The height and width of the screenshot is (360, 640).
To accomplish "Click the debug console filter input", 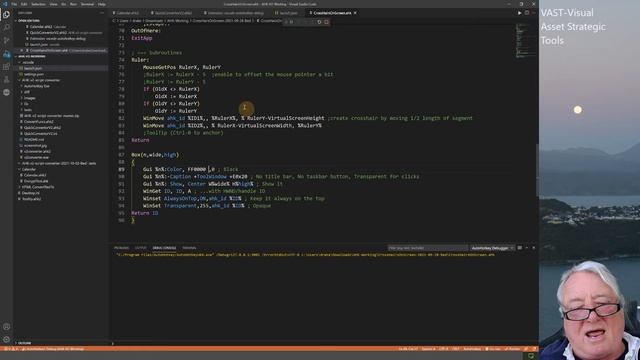I will [x=427, y=248].
